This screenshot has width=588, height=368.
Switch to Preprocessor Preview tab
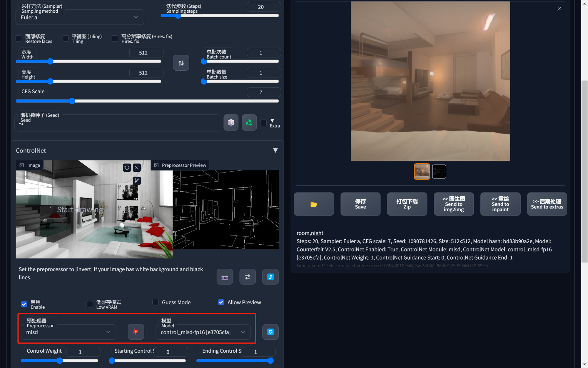click(x=180, y=165)
